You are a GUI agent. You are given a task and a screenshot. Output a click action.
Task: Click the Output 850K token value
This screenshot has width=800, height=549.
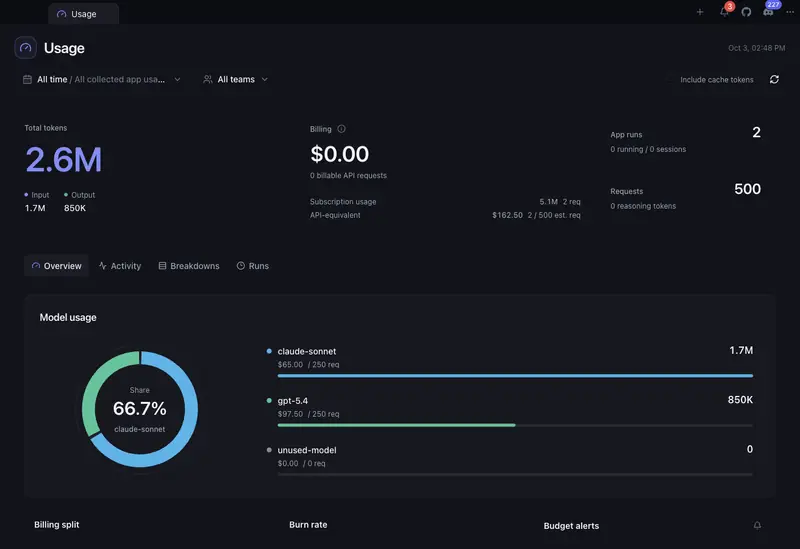[x=74, y=208]
